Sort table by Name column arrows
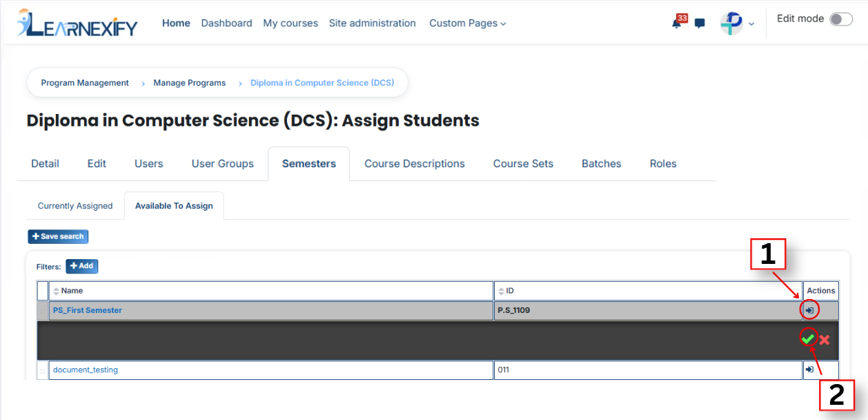Viewport: 868px width, 420px height. [x=57, y=291]
